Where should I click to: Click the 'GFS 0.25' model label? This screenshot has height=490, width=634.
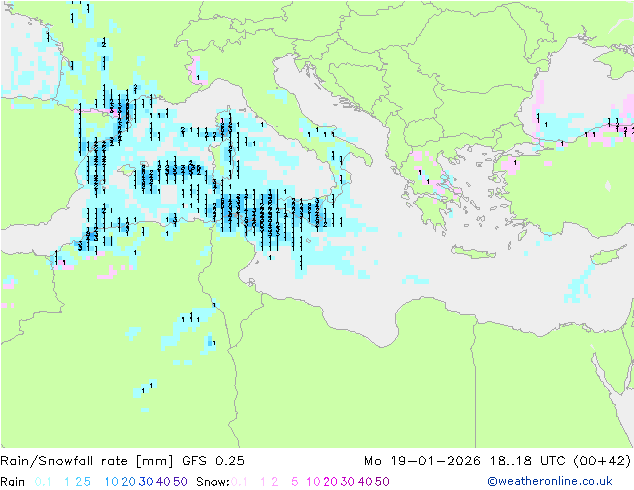(x=213, y=461)
